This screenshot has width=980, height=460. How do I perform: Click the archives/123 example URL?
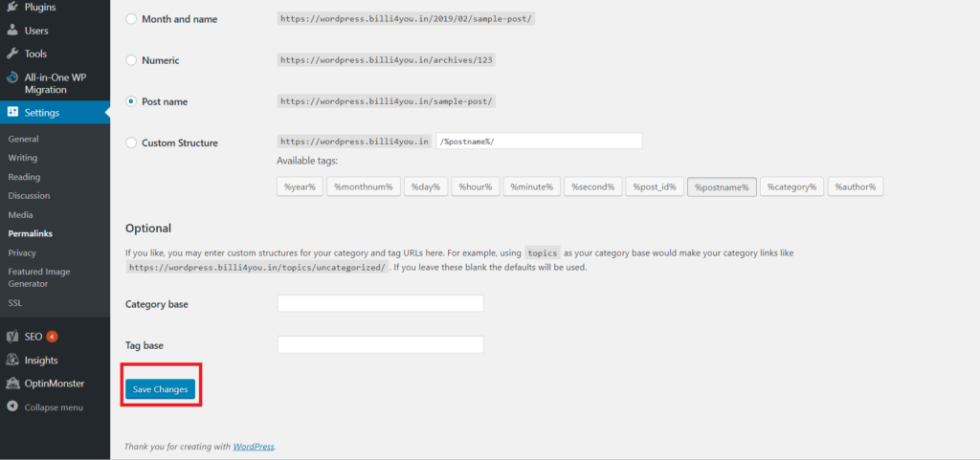387,60
